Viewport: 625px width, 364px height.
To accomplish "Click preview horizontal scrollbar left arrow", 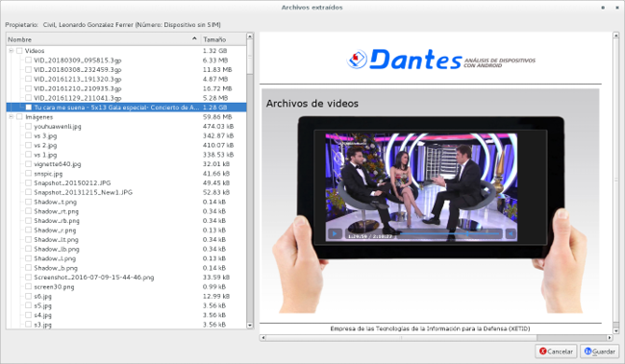I will point(262,338).
